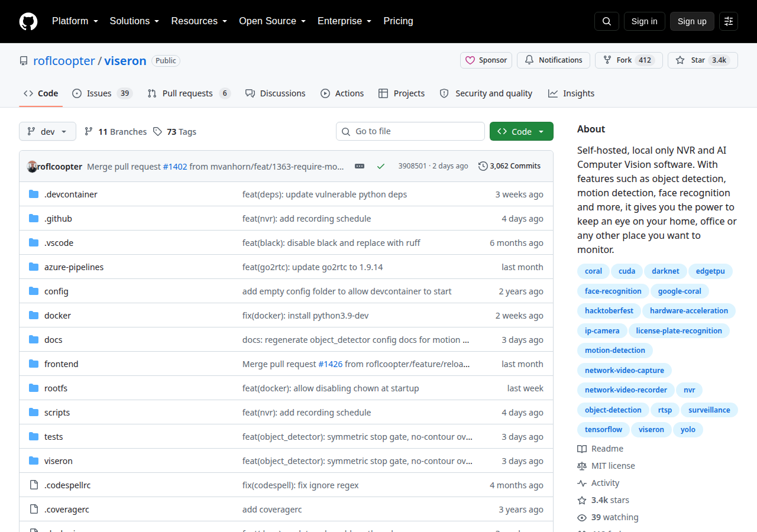Focus the Go to file search field
Screen dimensions: 757x532
click(410, 131)
